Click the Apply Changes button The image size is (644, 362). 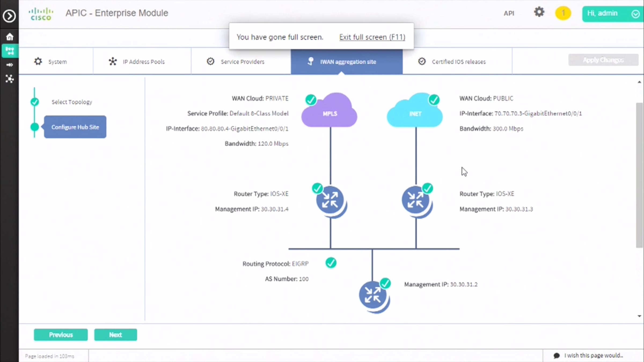pyautogui.click(x=603, y=60)
